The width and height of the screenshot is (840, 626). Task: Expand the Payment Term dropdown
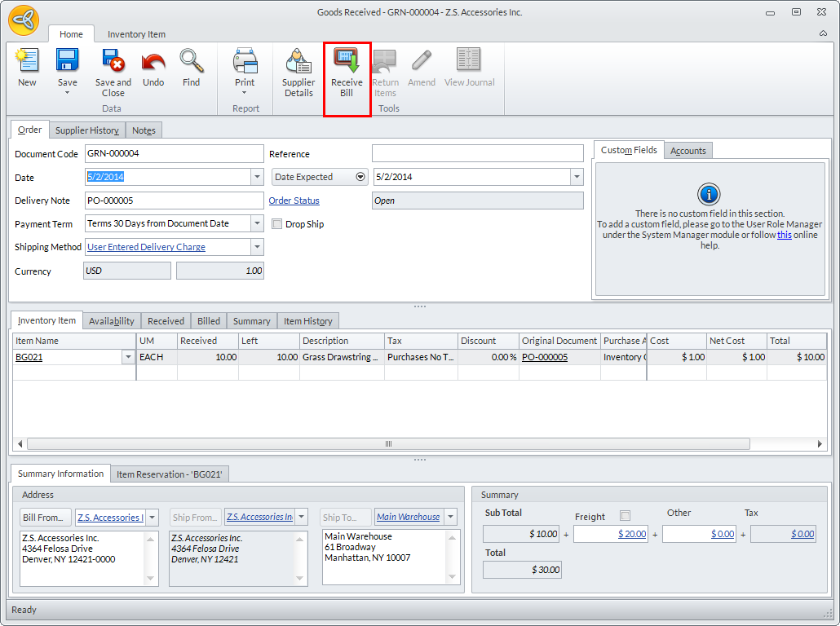257,223
